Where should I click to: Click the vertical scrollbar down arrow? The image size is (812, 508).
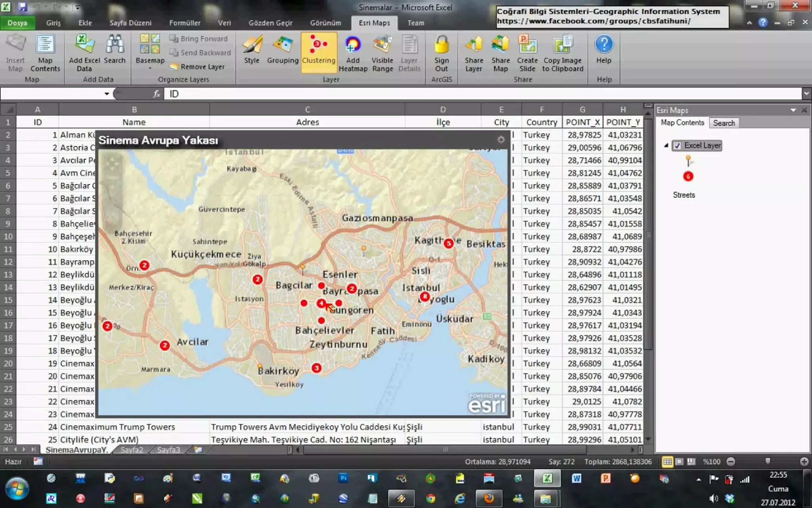648,439
